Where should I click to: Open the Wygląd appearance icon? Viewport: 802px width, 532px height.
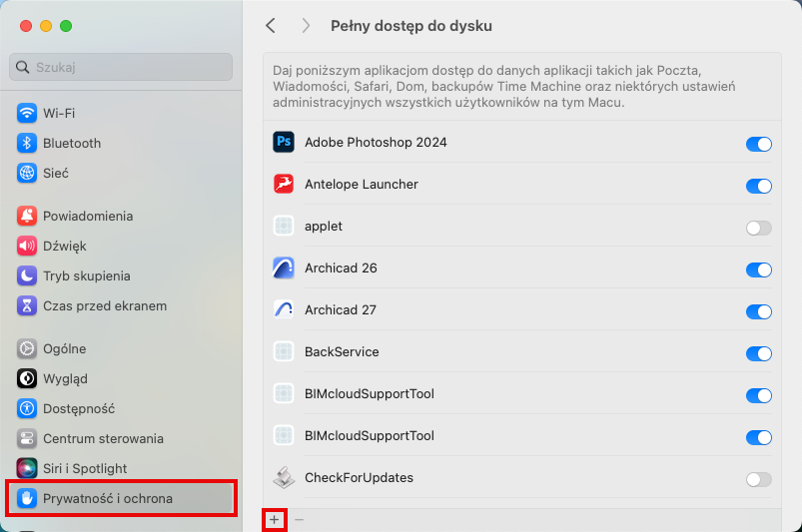pyautogui.click(x=27, y=378)
